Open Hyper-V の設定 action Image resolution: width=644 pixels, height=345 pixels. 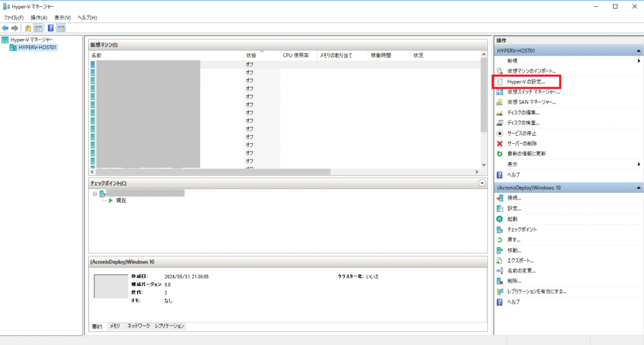526,82
